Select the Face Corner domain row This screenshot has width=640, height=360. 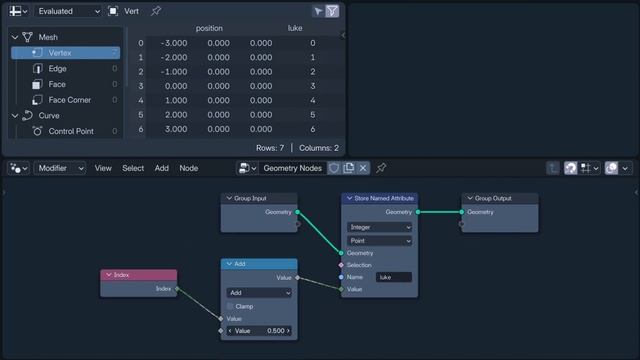[65, 100]
